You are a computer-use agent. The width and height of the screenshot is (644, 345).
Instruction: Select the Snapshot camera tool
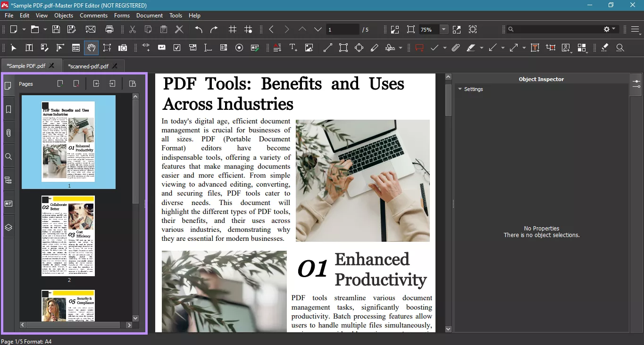tap(123, 48)
